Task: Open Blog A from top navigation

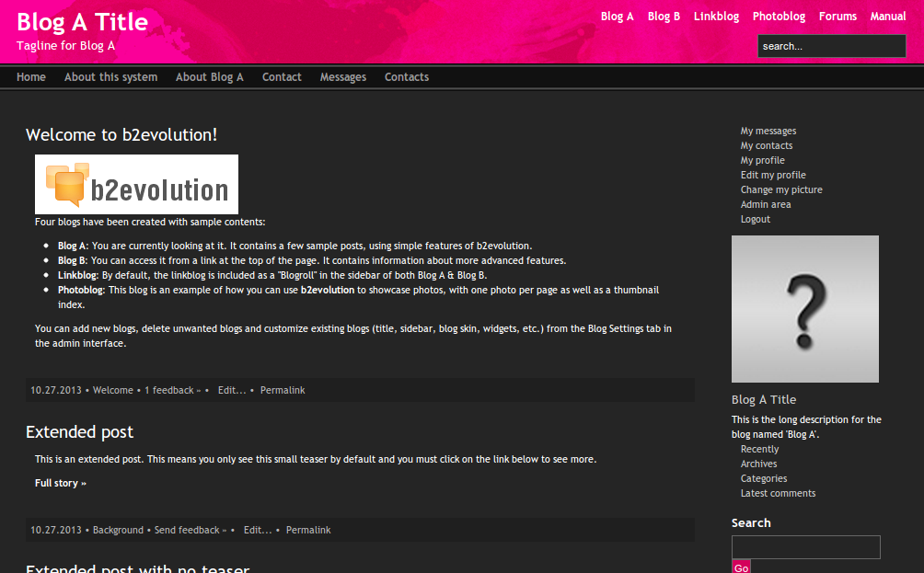Action: point(617,17)
